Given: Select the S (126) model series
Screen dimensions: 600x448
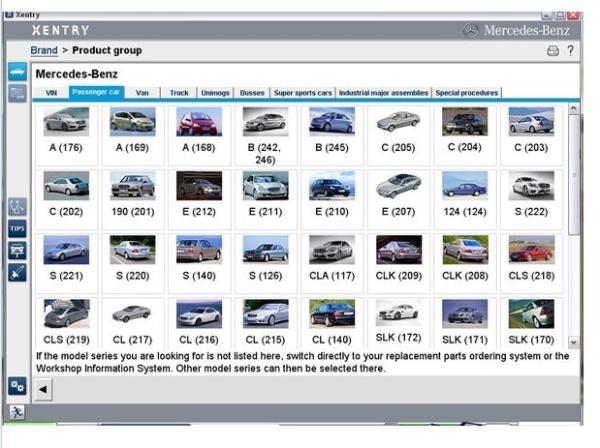Looking at the screenshot, I should coord(266,263).
